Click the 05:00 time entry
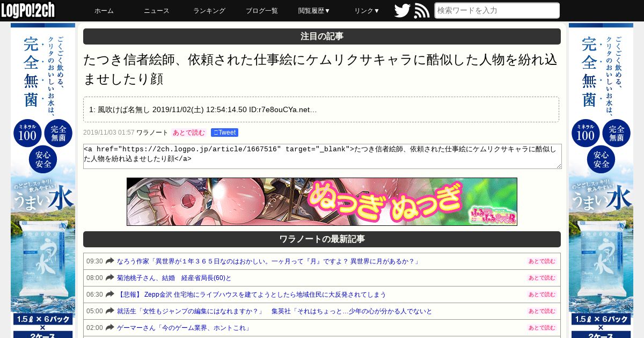 pyautogui.click(x=94, y=311)
